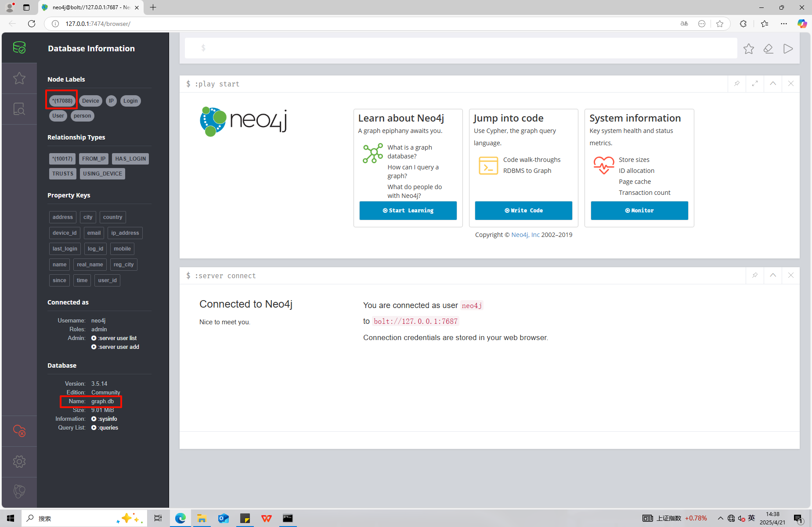Add page to browser favorites star
The image size is (812, 527).
(720, 24)
